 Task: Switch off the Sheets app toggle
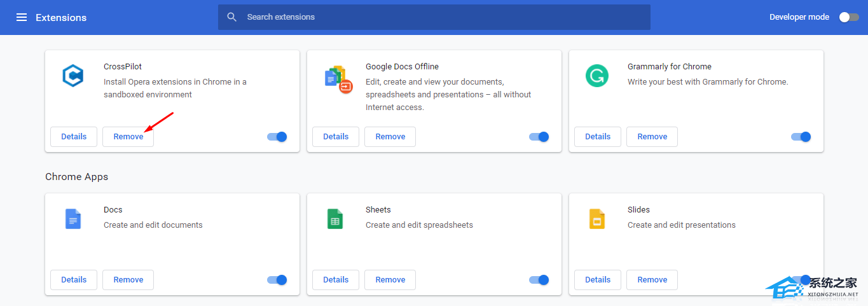[539, 280]
